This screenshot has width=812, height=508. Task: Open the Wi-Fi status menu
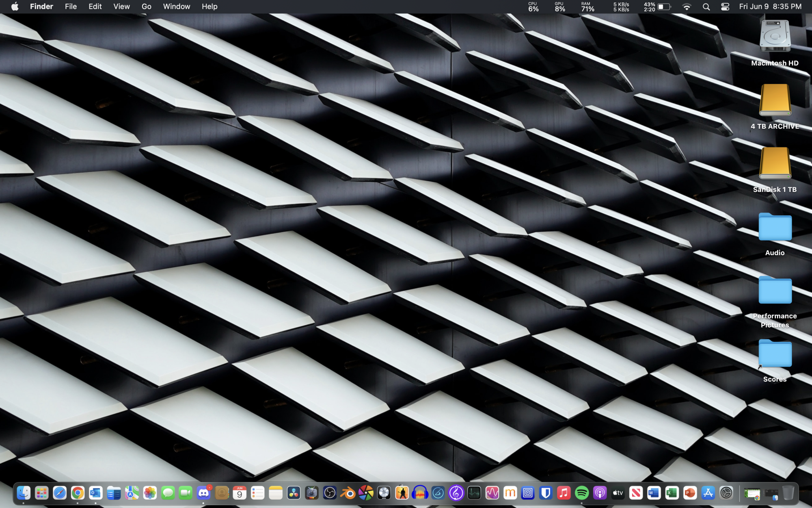[x=687, y=7]
